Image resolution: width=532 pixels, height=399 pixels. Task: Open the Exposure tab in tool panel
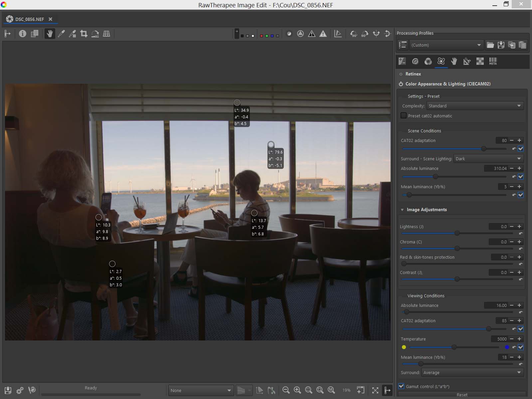(x=402, y=61)
